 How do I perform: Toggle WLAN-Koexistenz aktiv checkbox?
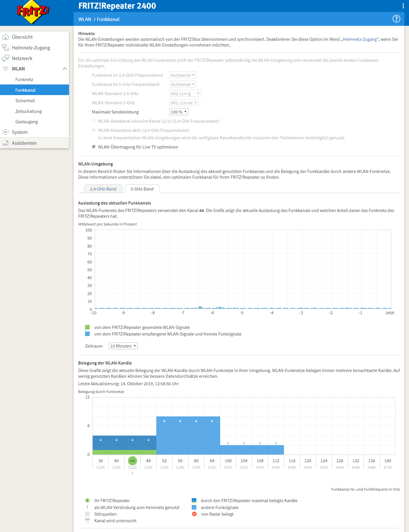point(94,130)
